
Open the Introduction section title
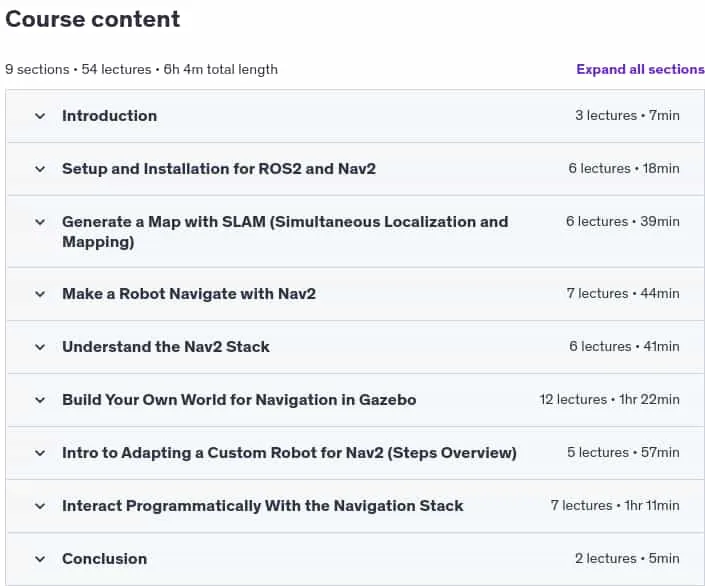pos(109,116)
